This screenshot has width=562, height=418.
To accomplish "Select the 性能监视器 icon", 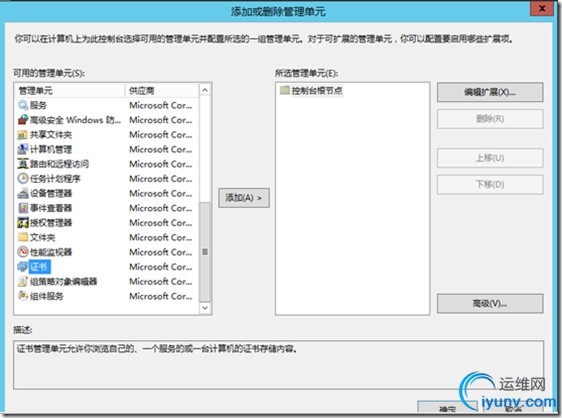I will point(23,252).
